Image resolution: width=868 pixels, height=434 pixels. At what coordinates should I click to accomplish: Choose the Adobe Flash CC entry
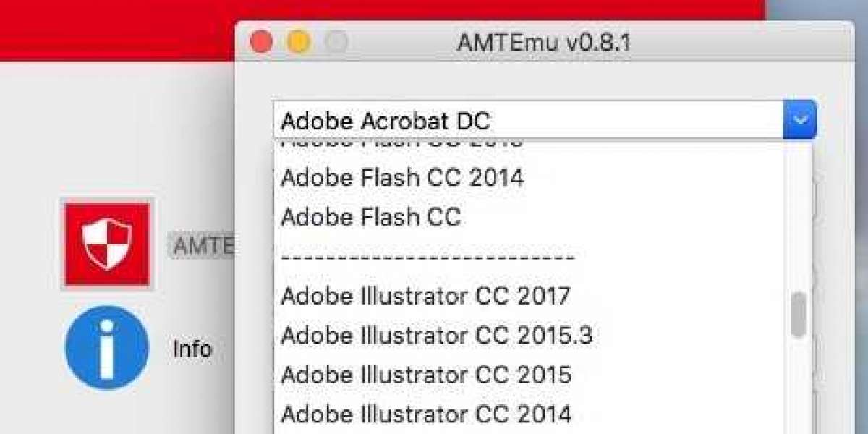tap(370, 217)
